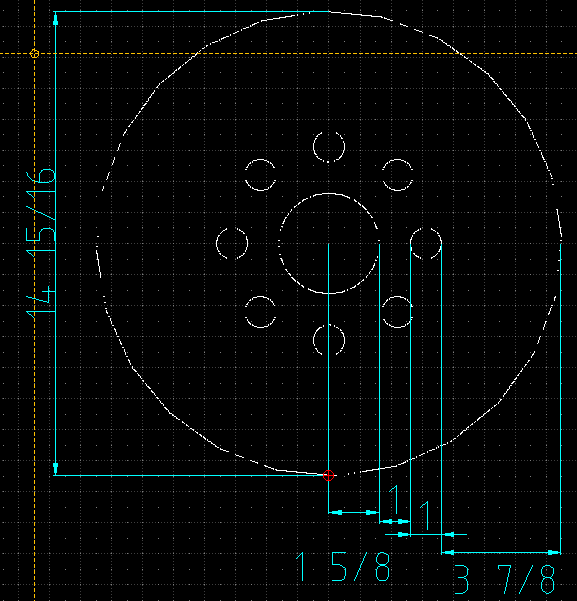Image resolution: width=577 pixels, height=601 pixels.
Task: Select the 14 15/16 vertical dimension text
Action: (x=41, y=244)
